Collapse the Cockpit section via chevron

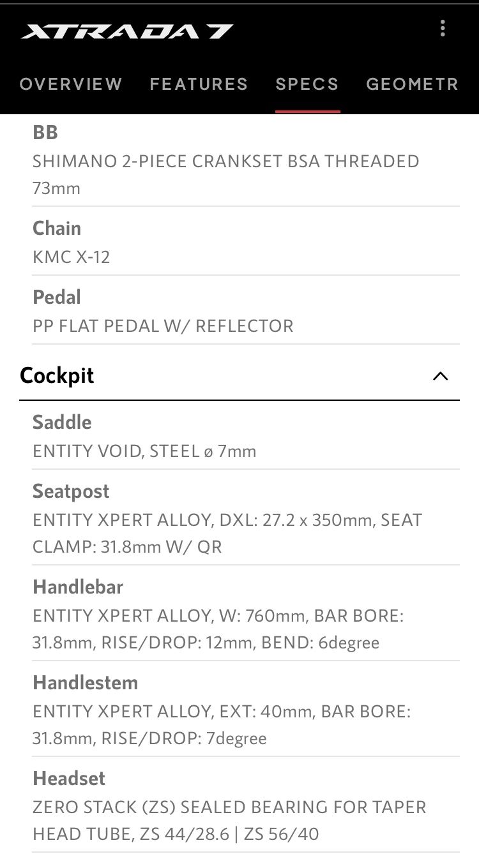point(440,377)
